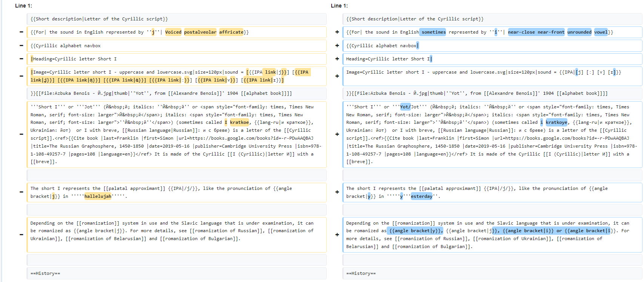Image resolution: width=644 pixels, height=282 pixels.
Task: Click plus marker beside added 'Depending on the [[romanization]]' paragraph
Action: (x=337, y=234)
